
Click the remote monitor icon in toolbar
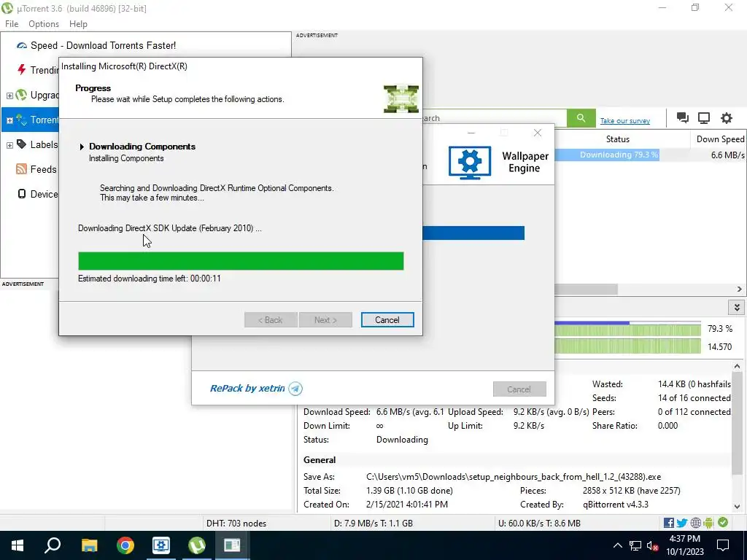(704, 117)
